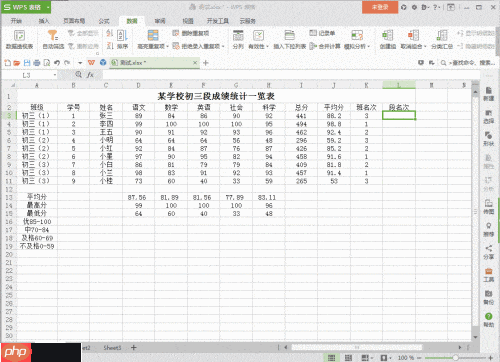Viewport: 500px width, 362px height.
Task: Click the 查找命令 search box
Action: pos(468,63)
